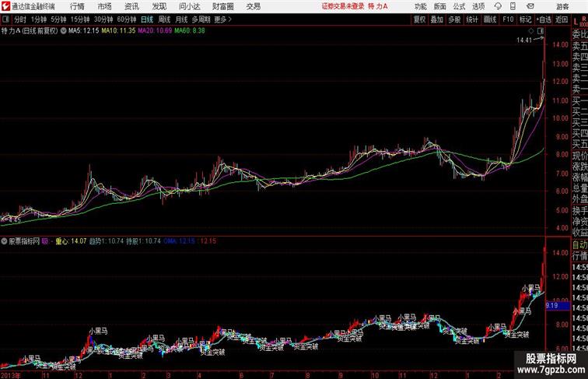Click the 趋势1: 10.74 indicator value
This screenshot has width=588, height=379.
(x=107, y=241)
